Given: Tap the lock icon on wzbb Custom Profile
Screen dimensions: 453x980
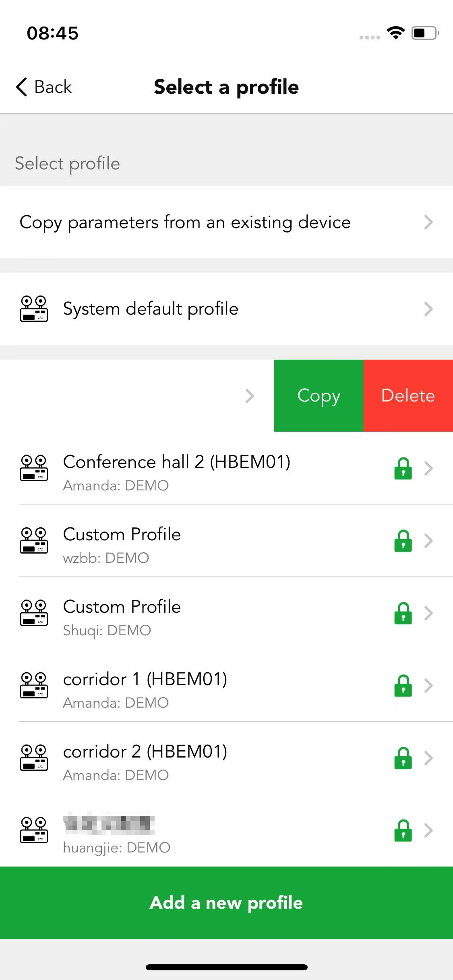Looking at the screenshot, I should coord(403,541).
